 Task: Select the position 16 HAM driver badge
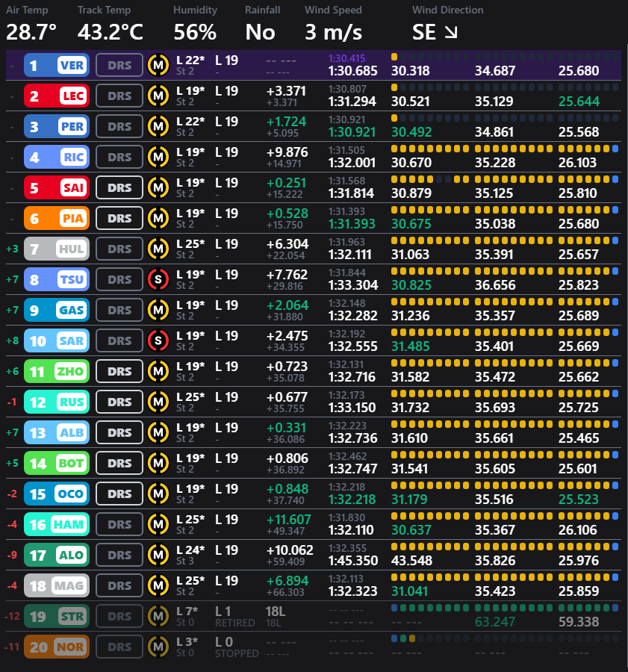[x=57, y=524]
